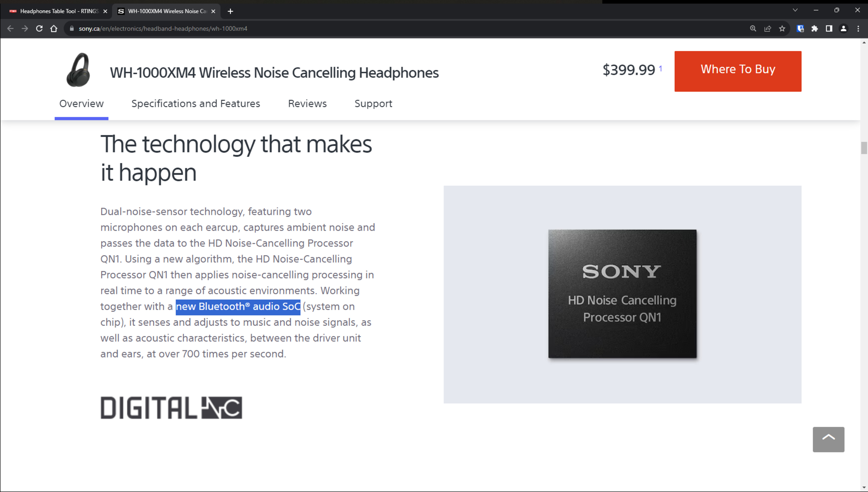Open Specifications and Features tab
Viewport: 868px width, 492px height.
196,104
